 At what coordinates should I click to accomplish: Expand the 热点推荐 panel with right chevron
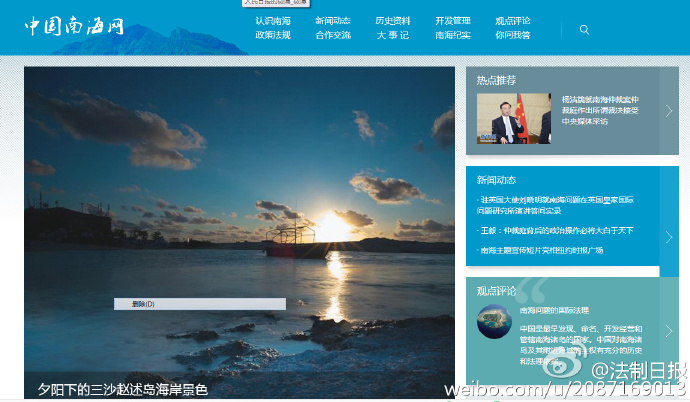(669, 111)
